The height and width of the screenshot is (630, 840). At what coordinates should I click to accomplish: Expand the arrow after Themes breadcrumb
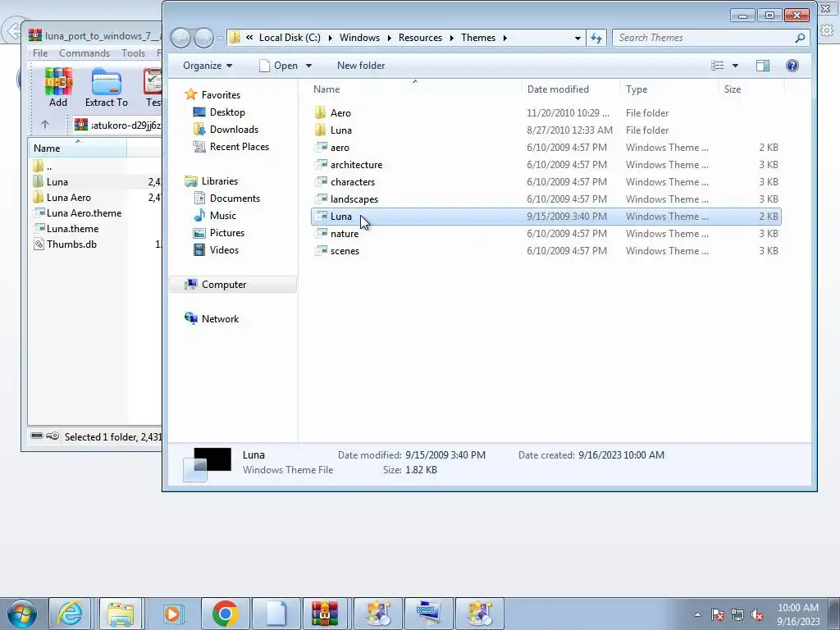(504, 38)
